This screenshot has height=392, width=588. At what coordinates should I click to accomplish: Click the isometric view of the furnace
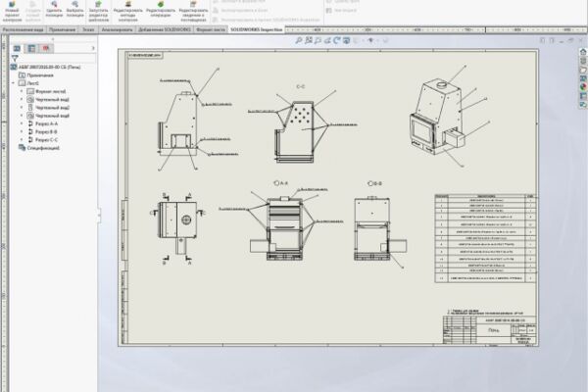tap(437, 117)
